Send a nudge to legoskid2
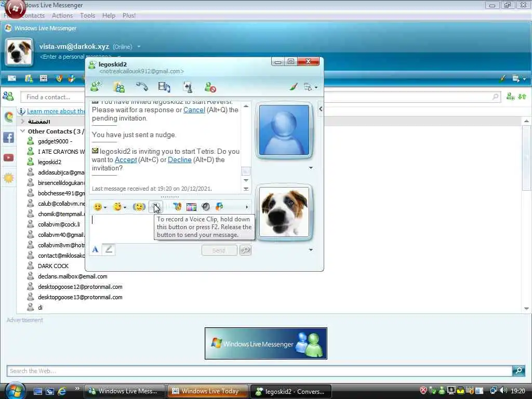Screen dimensions: 532x399 139,207
